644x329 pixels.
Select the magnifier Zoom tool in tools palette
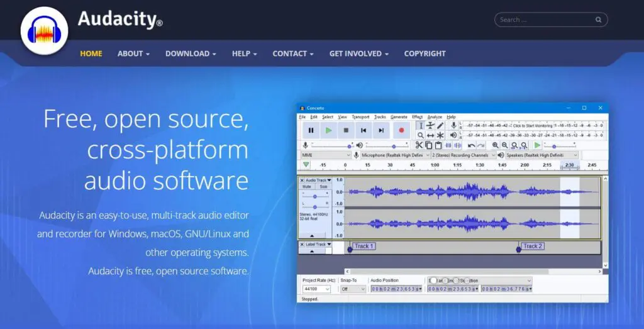pos(421,135)
